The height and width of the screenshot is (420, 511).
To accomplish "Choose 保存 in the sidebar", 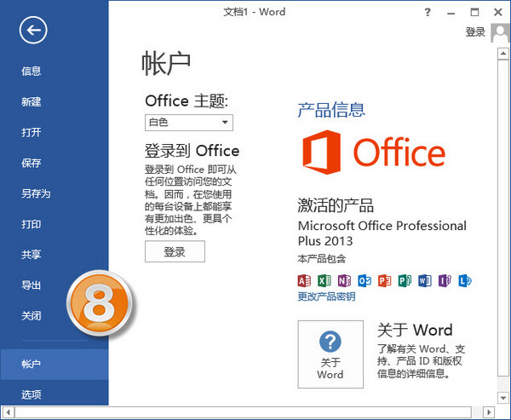I will pyautogui.click(x=32, y=163).
